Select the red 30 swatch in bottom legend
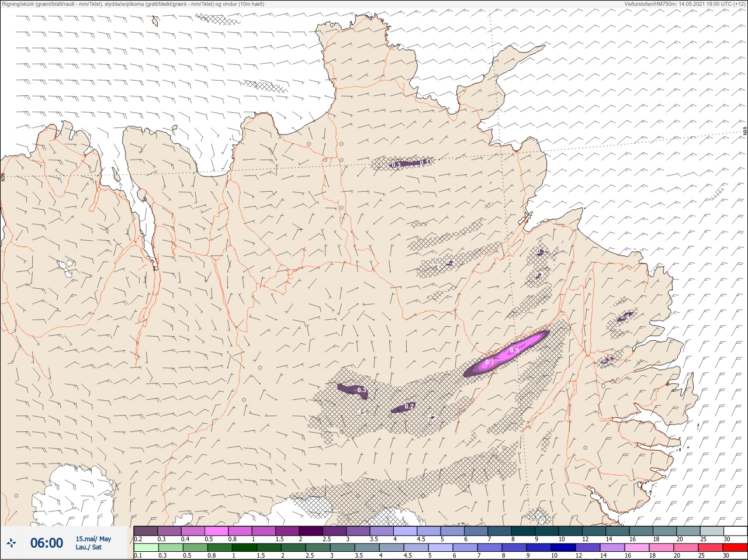The image size is (748, 560). click(735, 548)
